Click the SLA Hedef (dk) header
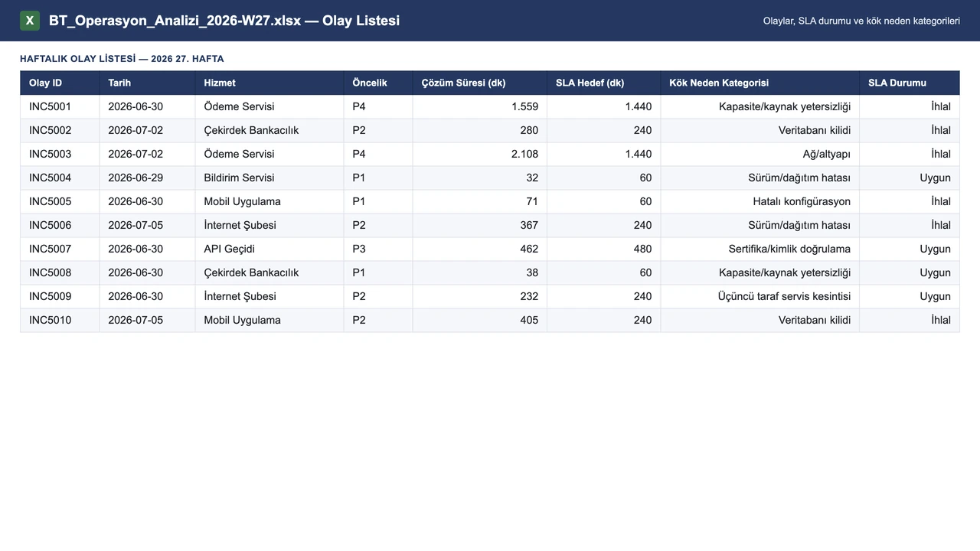Screen dimensions: 980x551 [604, 83]
